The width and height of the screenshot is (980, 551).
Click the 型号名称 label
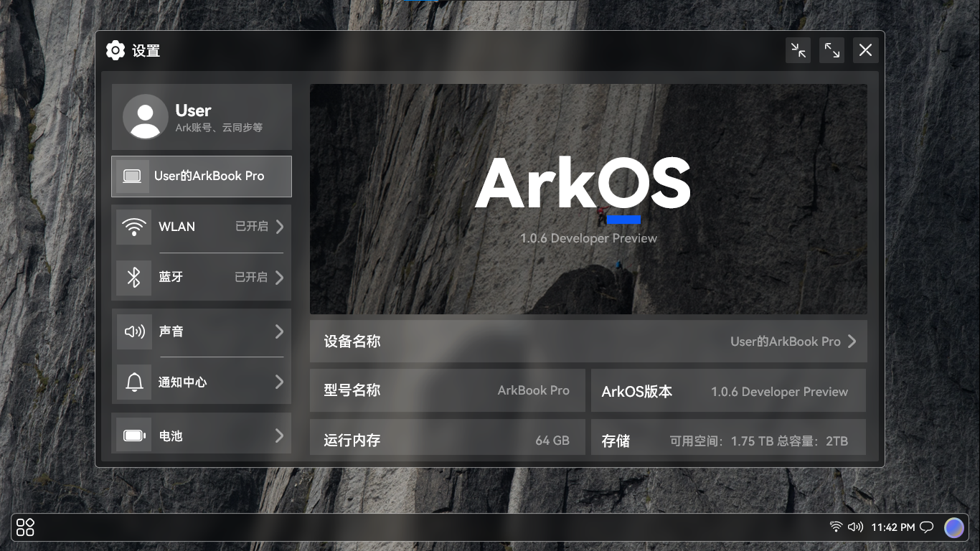tap(352, 390)
